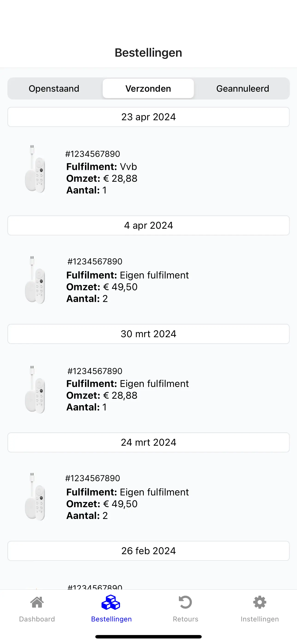Tap the 26 feb 2024 date header
Screen dimensions: 297x644
click(x=148, y=551)
